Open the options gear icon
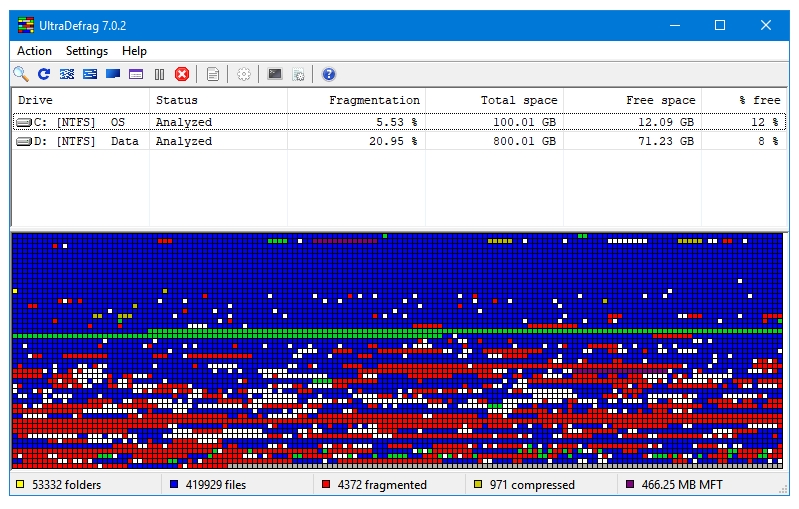799x509 pixels. coord(244,74)
